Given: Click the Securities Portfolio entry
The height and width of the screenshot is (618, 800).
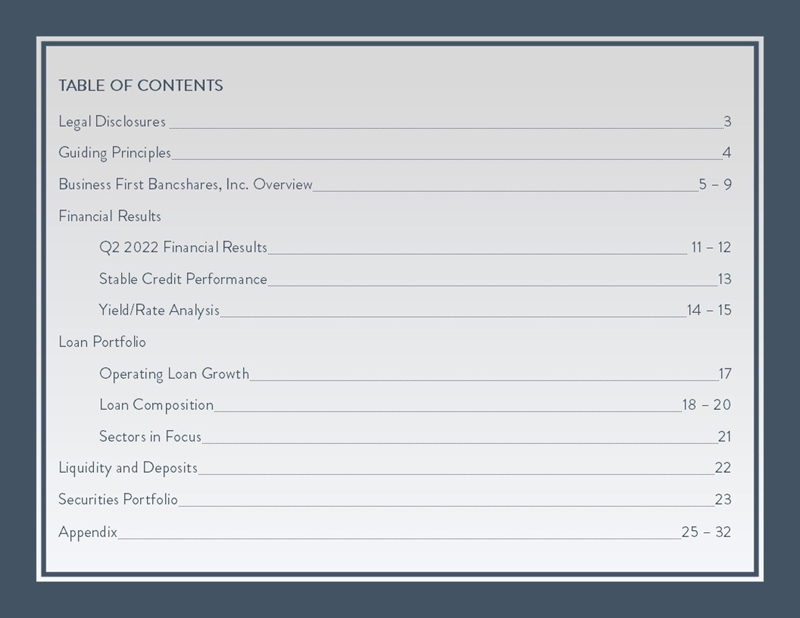Looking at the screenshot, I should coord(118,499).
